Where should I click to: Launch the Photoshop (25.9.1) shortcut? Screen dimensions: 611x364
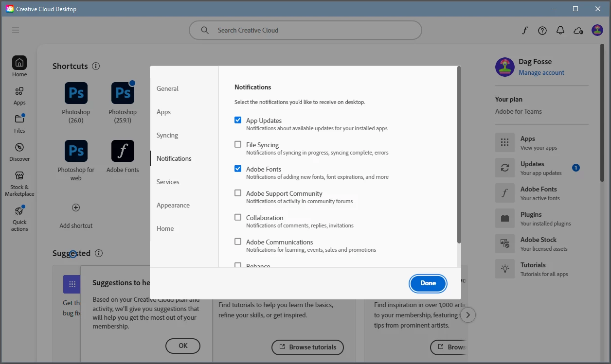(x=123, y=93)
